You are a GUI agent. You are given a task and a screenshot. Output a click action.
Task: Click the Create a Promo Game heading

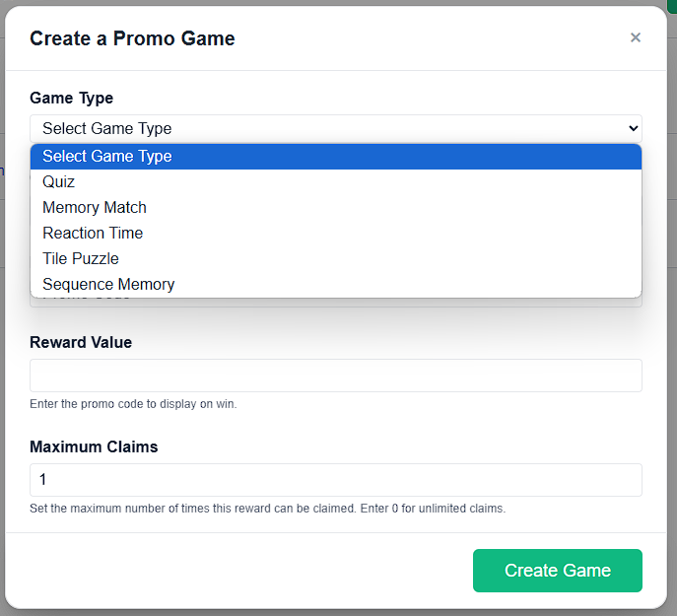(x=132, y=38)
